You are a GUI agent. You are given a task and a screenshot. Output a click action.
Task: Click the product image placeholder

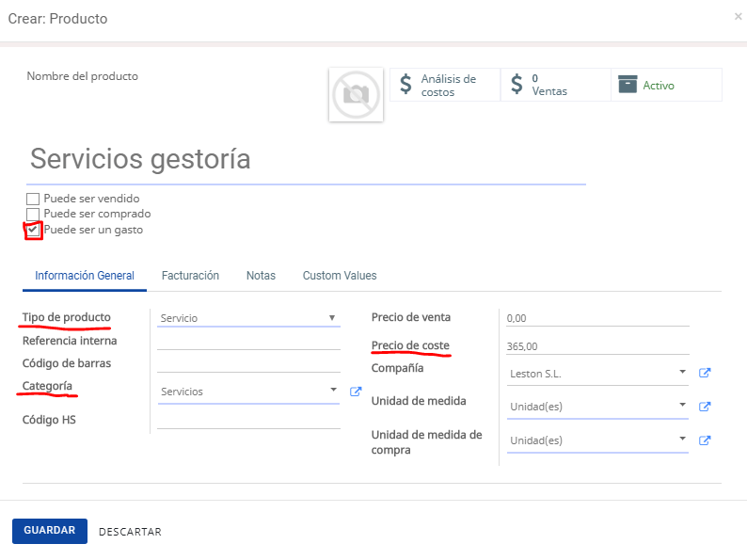tap(356, 94)
